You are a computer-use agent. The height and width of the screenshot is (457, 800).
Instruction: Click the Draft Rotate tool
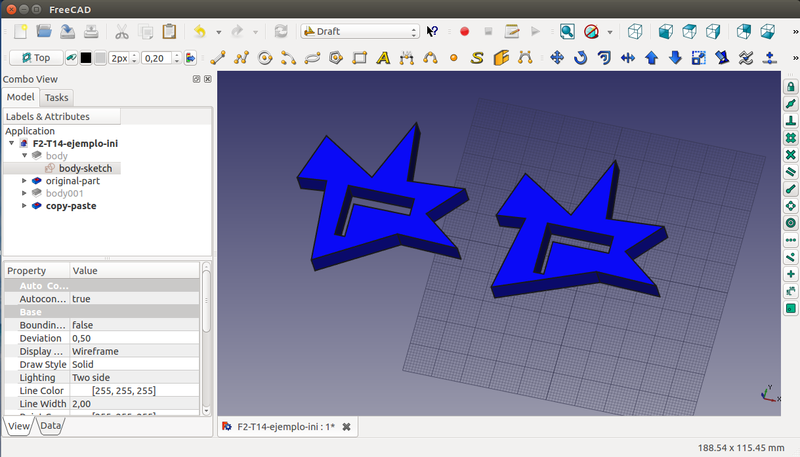pos(581,57)
